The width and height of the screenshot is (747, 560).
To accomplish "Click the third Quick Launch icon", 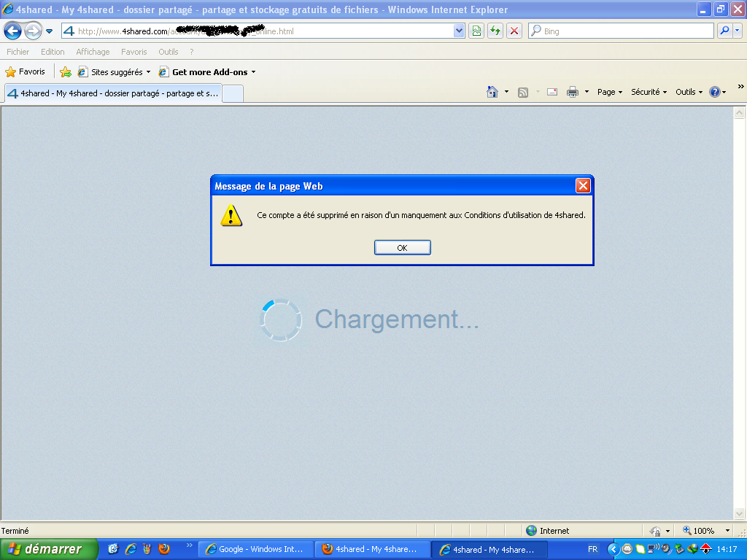I will (x=147, y=549).
